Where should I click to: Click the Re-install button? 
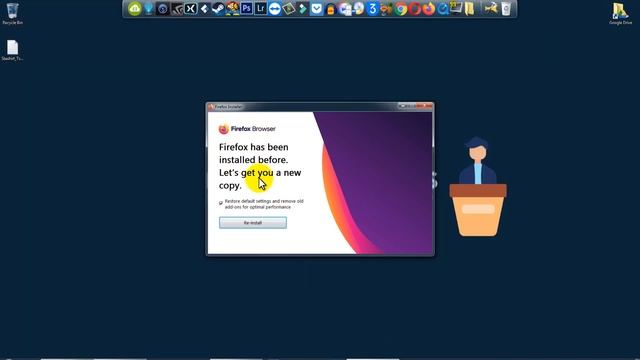click(x=253, y=222)
